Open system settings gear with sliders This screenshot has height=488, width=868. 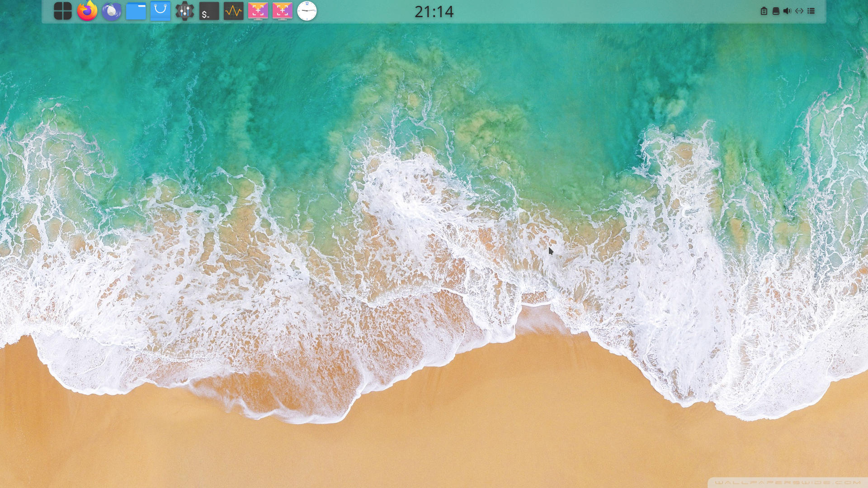click(x=184, y=11)
